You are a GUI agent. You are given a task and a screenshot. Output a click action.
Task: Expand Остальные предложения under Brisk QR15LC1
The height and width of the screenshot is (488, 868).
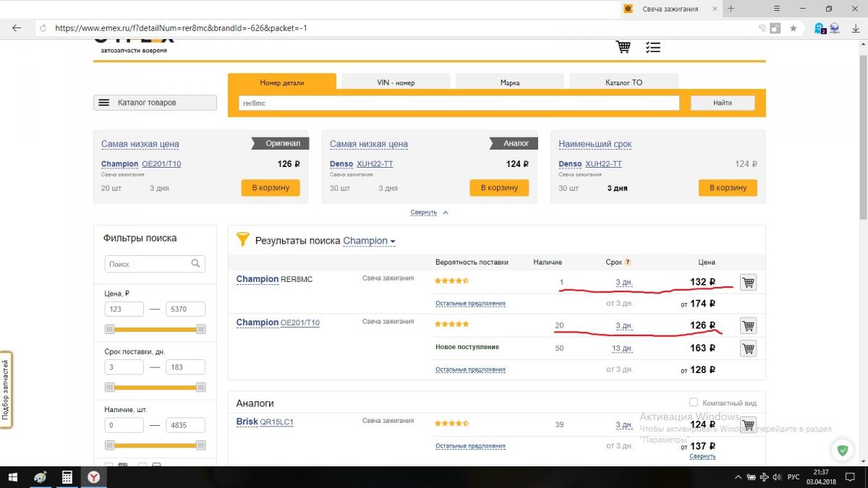tap(470, 446)
